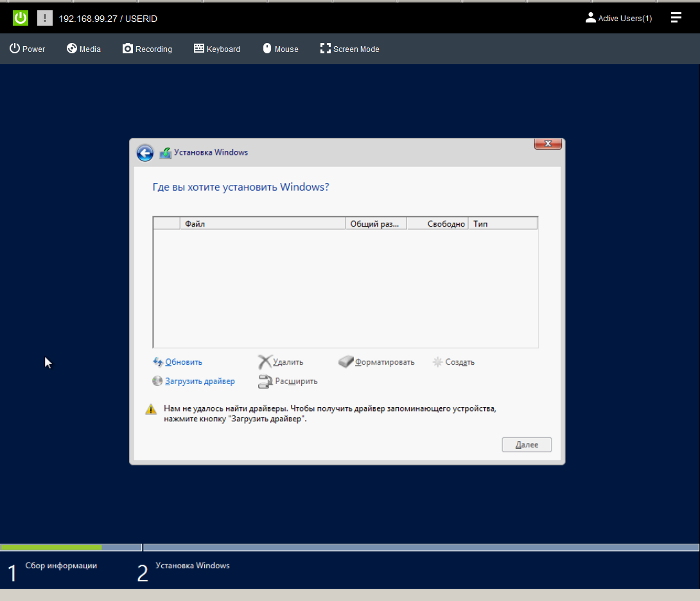The width and height of the screenshot is (700, 601).
Task: Click the Active Users indicator
Action: [x=618, y=19]
